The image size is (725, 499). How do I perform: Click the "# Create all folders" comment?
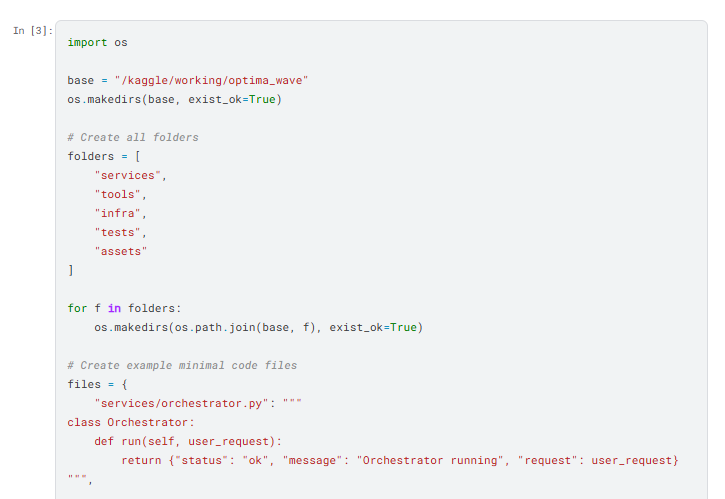pyautogui.click(x=133, y=137)
